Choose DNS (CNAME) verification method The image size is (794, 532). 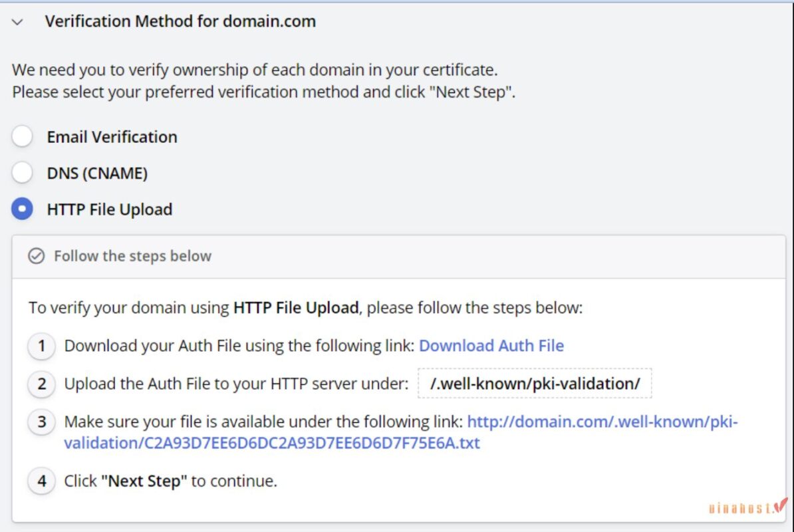click(x=22, y=172)
